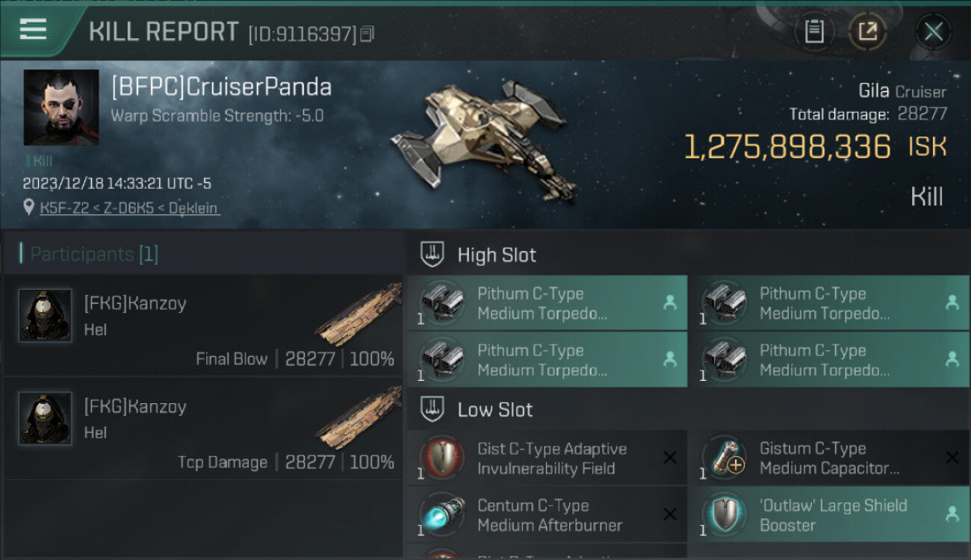Click the top-right Pithum Torpedo launcher icon
This screenshot has height=560, width=971.
click(x=724, y=302)
